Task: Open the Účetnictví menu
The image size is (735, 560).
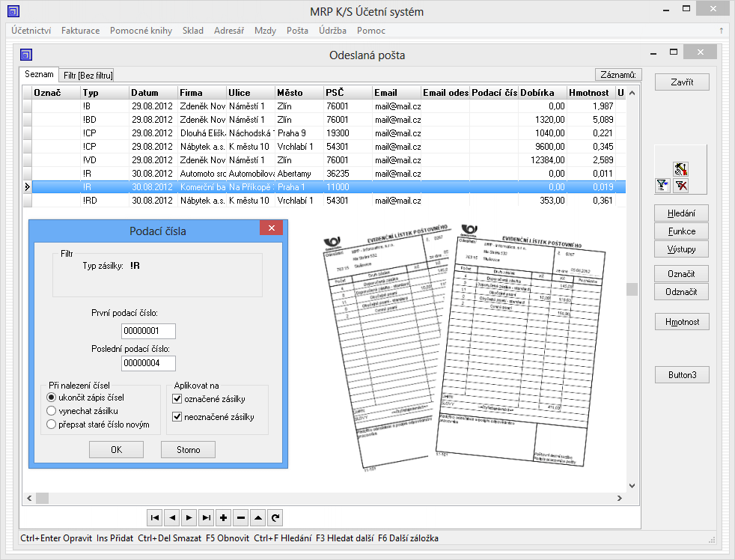Action: [x=31, y=31]
